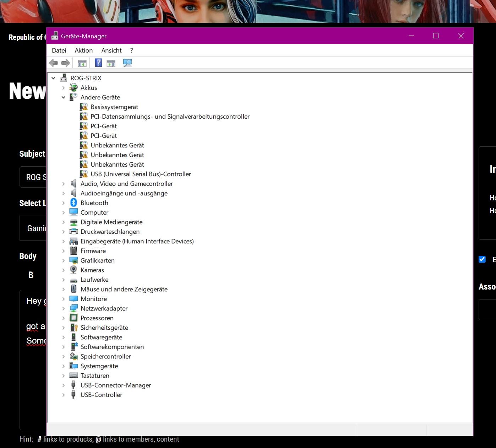The width and height of the screenshot is (496, 448).
Task: Open the Ansicht menu
Action: click(x=111, y=50)
